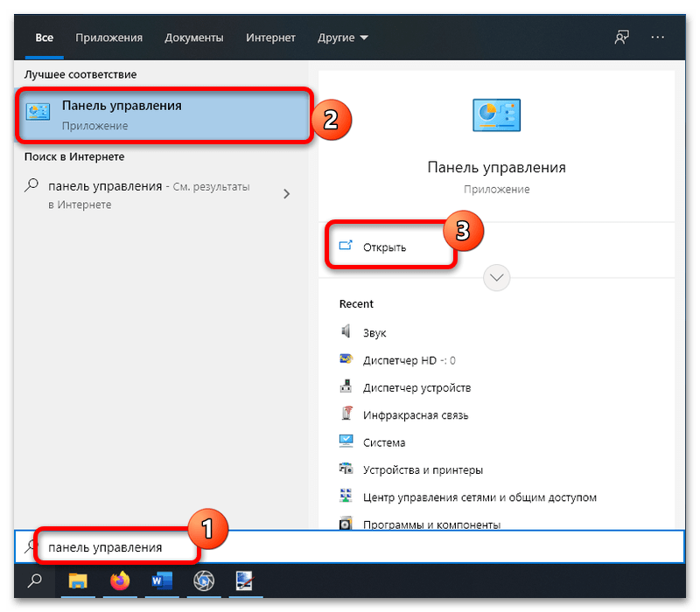Viewport: 700px width, 612px height.
Task: Open Диспетчер устройств from recent
Action: 416,387
